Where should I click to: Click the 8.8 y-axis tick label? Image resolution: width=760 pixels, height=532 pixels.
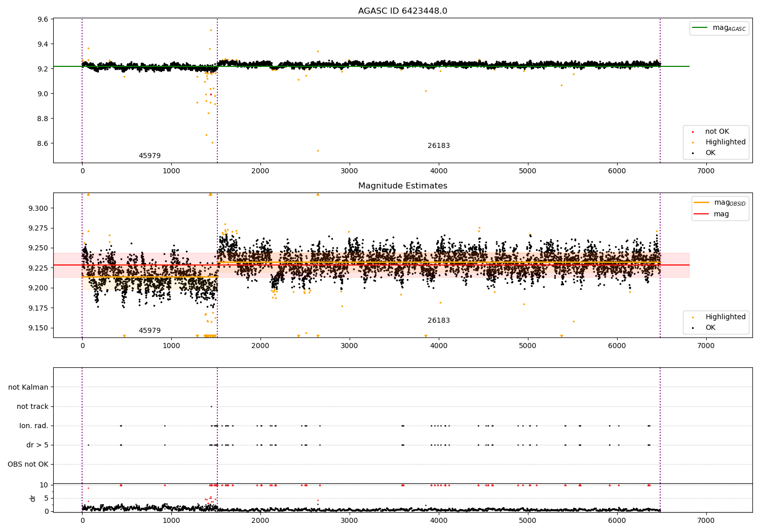click(43, 119)
